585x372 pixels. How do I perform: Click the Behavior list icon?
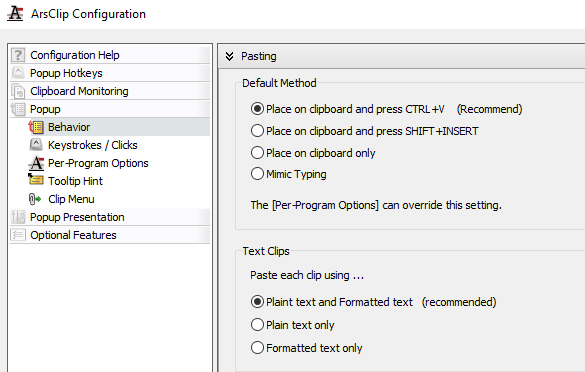point(36,127)
